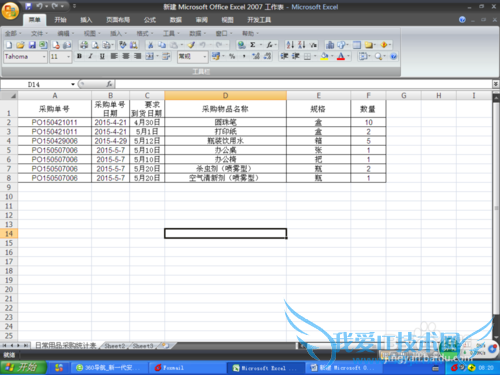
Task: Open the 工具 classic menu
Action: [x=171, y=33]
